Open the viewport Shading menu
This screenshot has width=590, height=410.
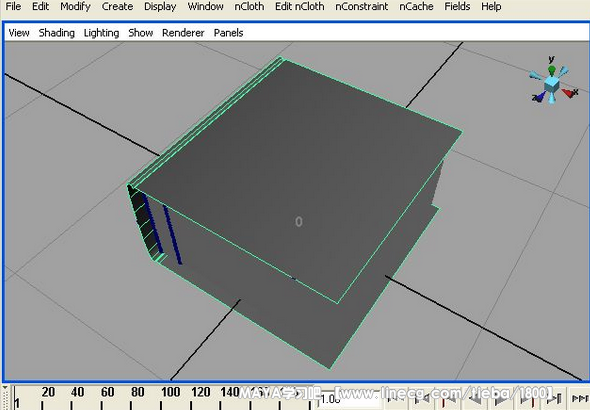tap(56, 33)
